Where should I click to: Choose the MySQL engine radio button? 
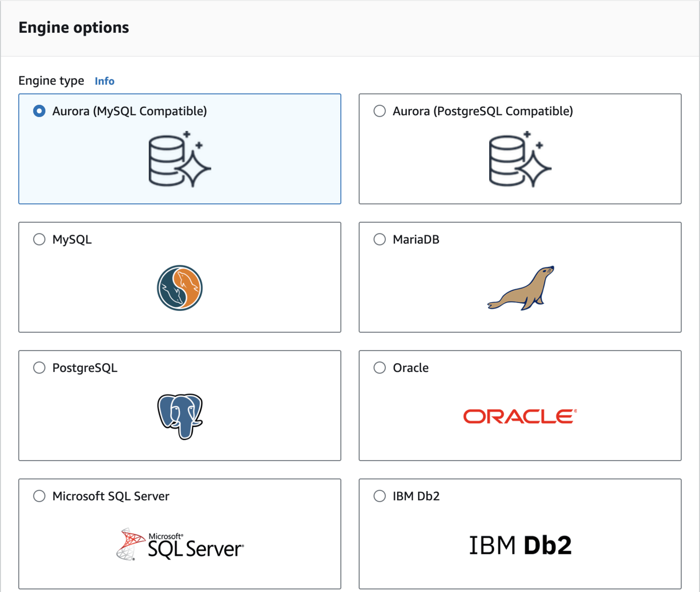39,239
